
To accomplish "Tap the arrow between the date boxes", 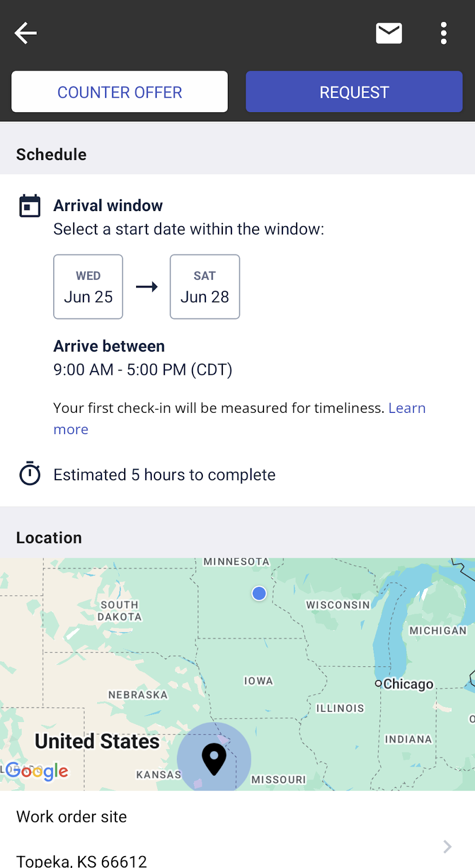I will click(146, 286).
